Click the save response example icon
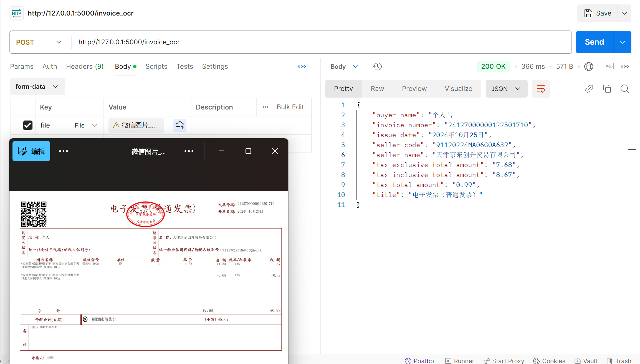640x364 pixels. pos(609,66)
